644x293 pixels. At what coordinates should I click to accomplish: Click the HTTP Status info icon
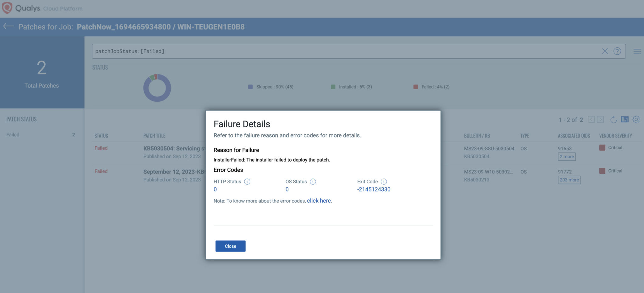(x=247, y=181)
